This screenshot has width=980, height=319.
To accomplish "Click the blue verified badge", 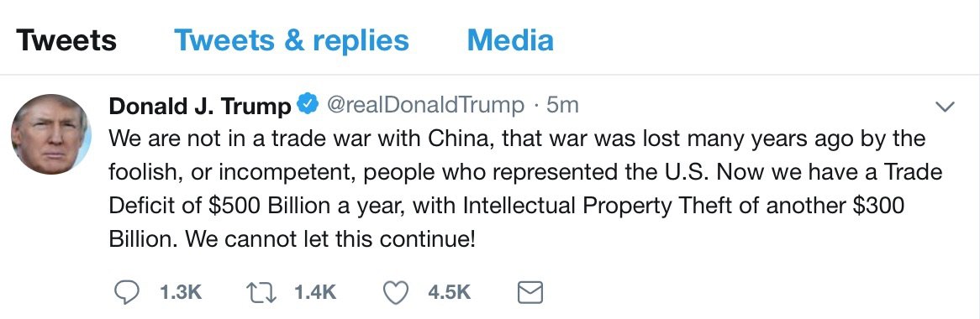I will (308, 105).
